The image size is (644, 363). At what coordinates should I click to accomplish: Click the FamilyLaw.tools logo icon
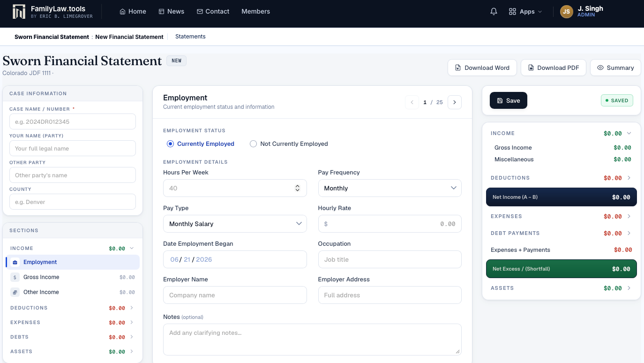coord(19,12)
